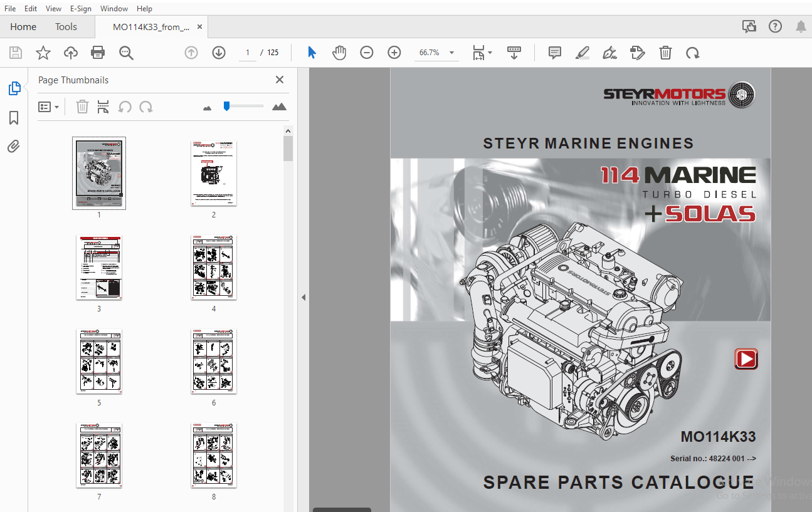Click red play button on cover page
The height and width of the screenshot is (512, 812).
coord(746,359)
